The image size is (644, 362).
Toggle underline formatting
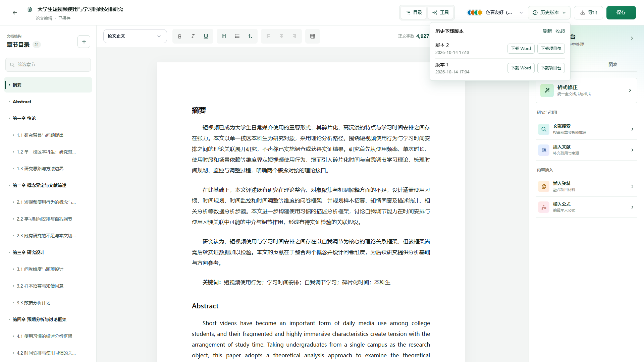(206, 36)
